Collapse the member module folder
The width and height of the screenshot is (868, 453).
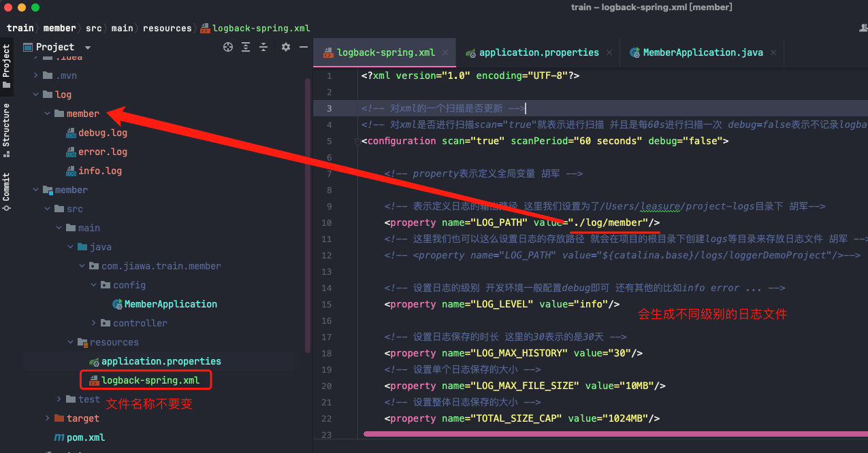click(x=36, y=190)
